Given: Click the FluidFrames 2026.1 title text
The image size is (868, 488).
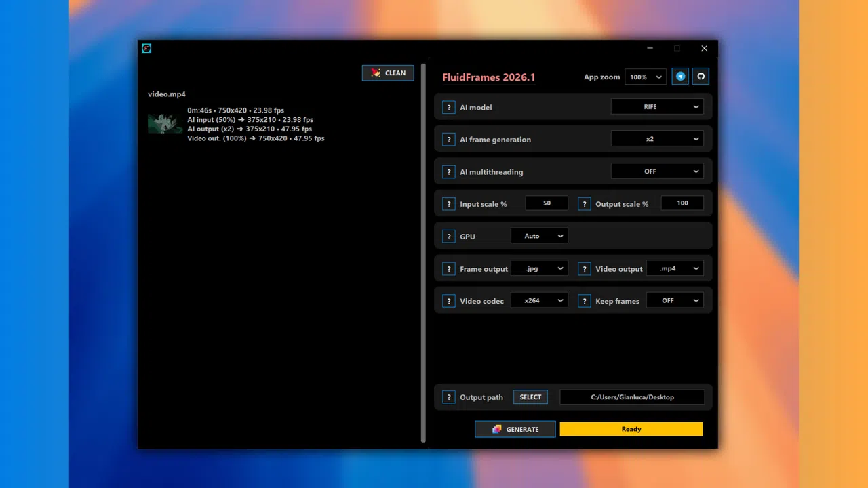Looking at the screenshot, I should [489, 77].
